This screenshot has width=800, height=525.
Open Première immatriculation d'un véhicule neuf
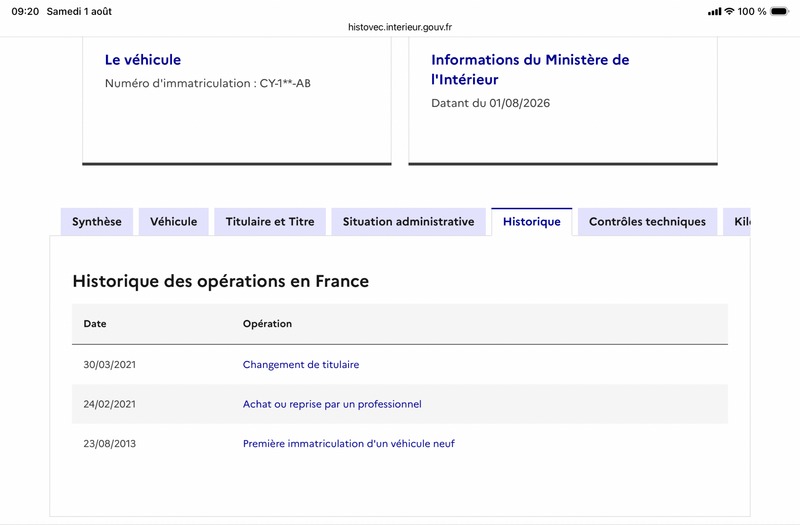[x=348, y=443]
